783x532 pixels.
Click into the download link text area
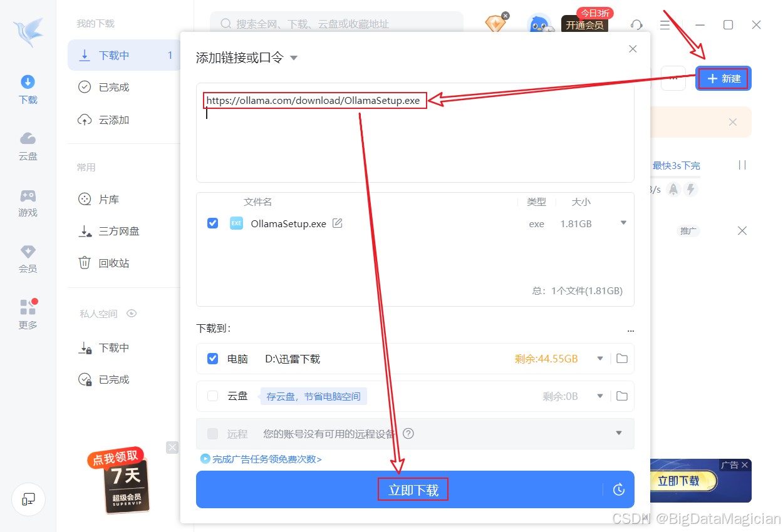(415, 133)
